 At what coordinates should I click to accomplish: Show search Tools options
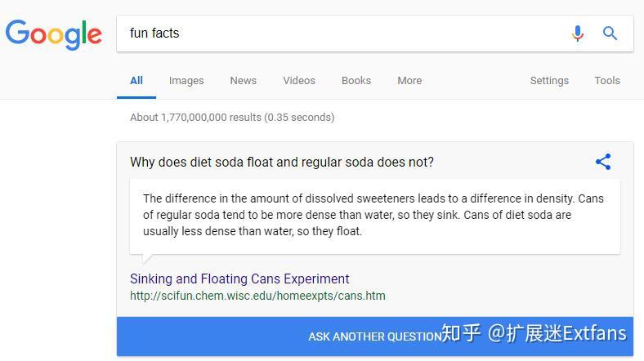[607, 81]
